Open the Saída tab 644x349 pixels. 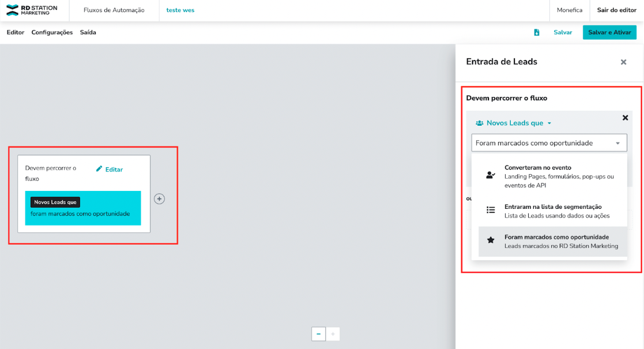pyautogui.click(x=88, y=32)
